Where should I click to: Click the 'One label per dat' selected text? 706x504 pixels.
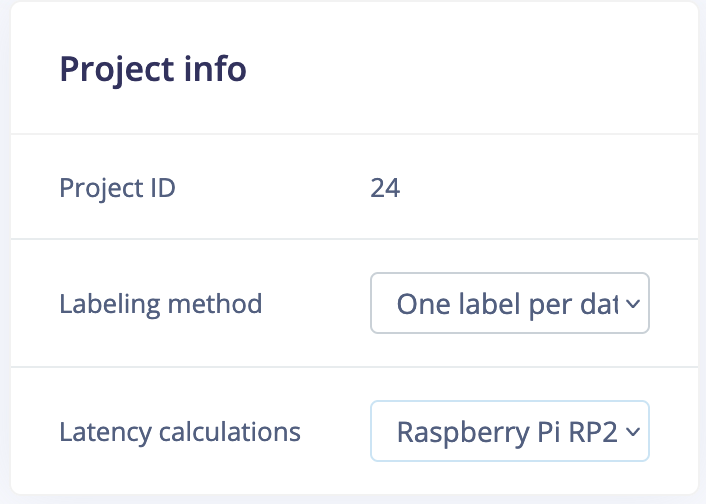click(508, 303)
